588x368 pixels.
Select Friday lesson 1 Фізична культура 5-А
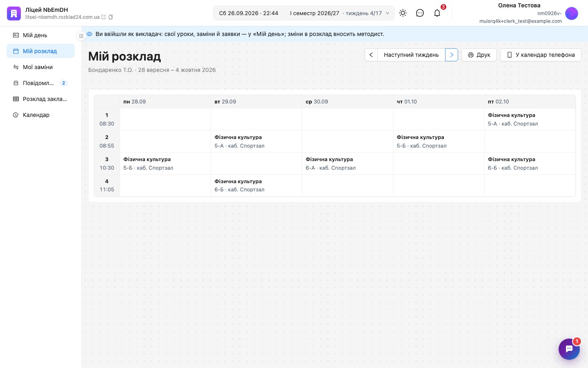[530, 119]
